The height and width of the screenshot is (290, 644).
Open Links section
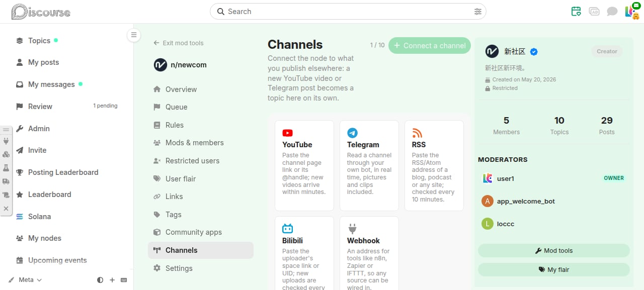(x=201, y=197)
